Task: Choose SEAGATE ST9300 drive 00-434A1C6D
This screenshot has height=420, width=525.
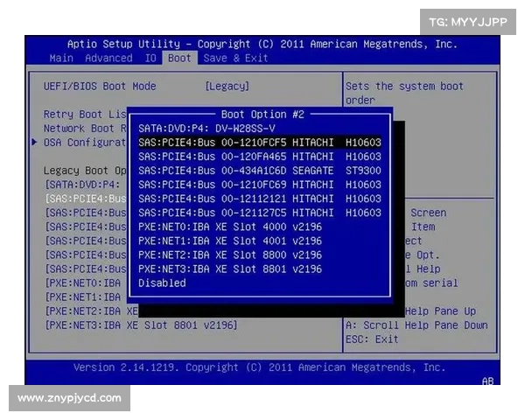Action: pyautogui.click(x=260, y=171)
